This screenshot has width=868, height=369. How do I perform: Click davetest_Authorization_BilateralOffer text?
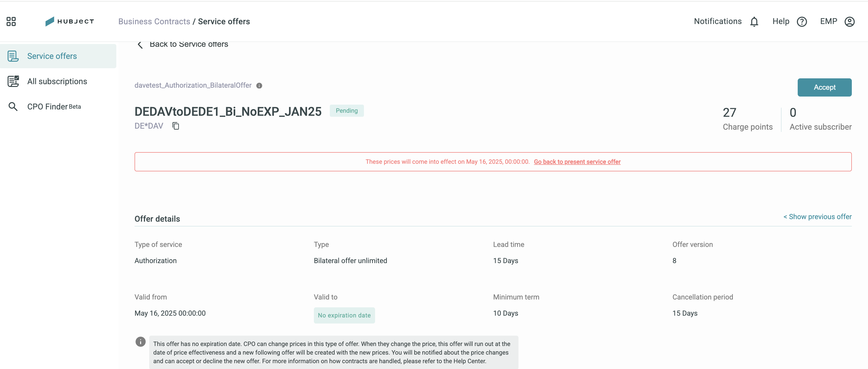click(193, 85)
